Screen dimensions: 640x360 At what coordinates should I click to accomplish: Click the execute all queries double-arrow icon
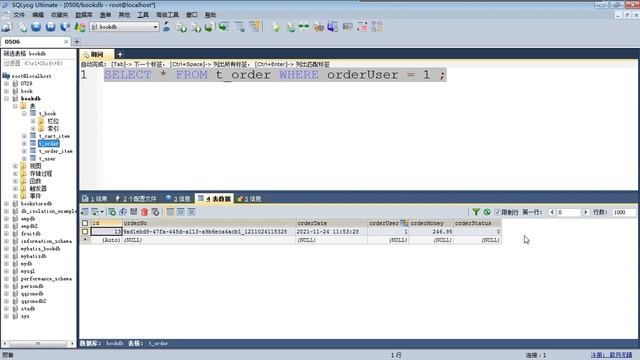click(50, 27)
